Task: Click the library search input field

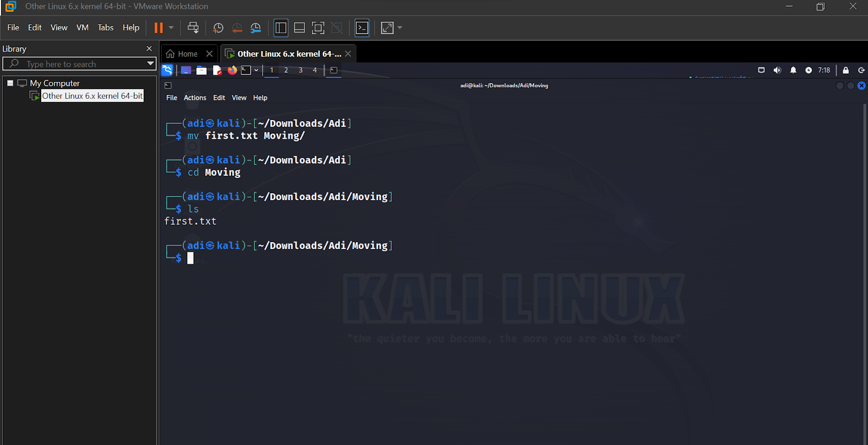Action: [x=80, y=64]
